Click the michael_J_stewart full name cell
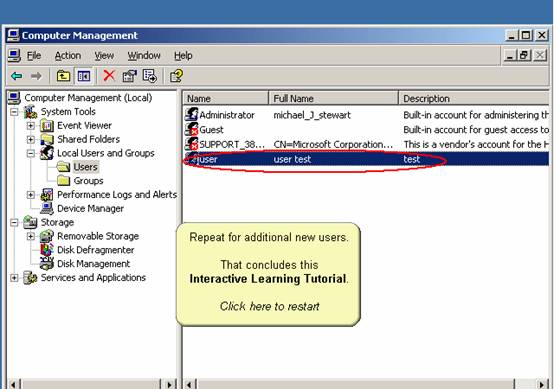 312,115
